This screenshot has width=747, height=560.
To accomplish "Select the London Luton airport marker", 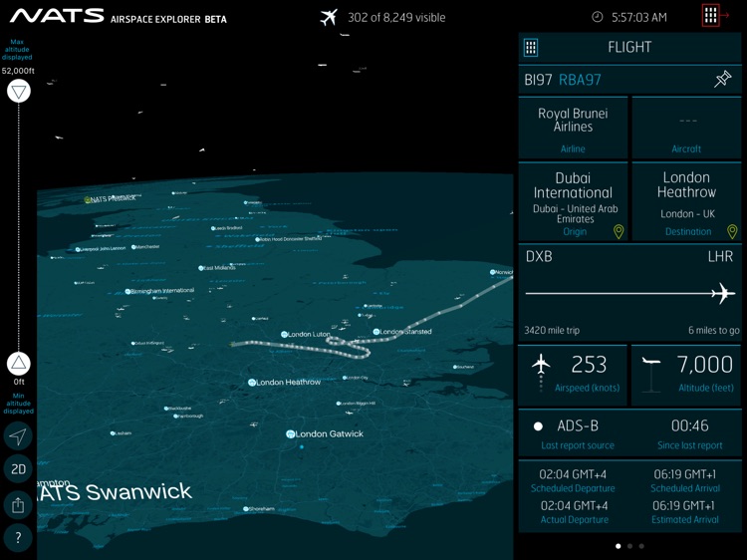I will (x=284, y=334).
